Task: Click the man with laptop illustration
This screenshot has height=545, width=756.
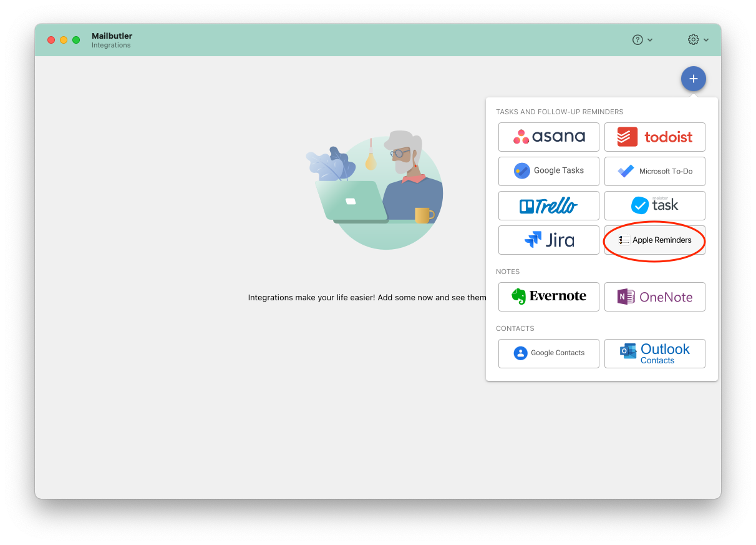Action: (x=376, y=190)
